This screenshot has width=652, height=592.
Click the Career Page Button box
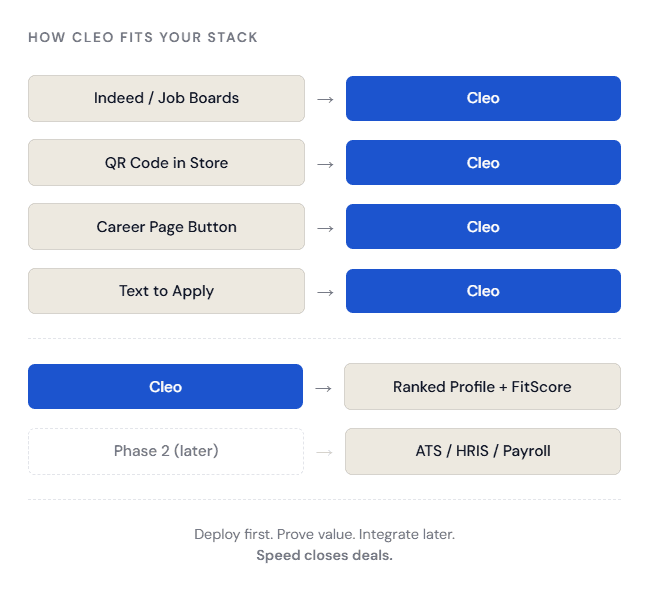click(x=166, y=226)
